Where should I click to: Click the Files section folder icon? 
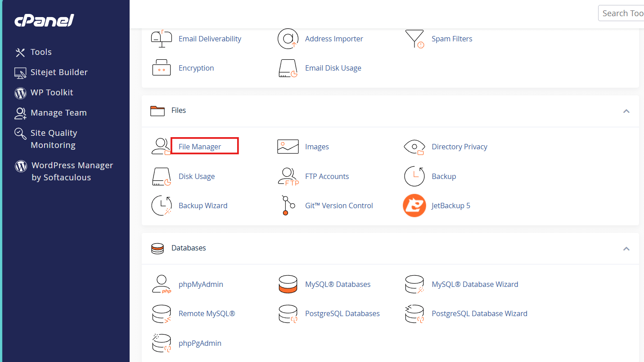(x=158, y=111)
